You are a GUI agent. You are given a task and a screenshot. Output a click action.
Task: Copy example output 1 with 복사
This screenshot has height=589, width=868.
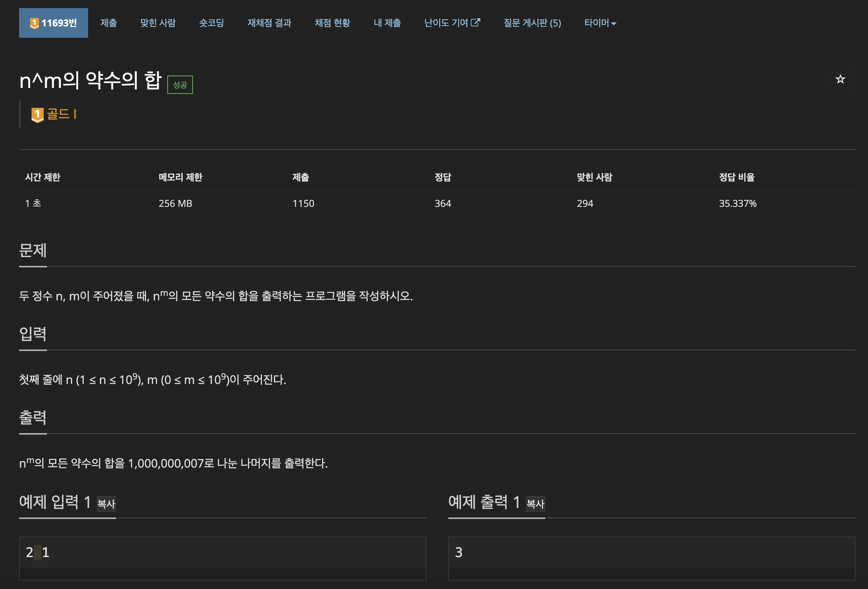pyautogui.click(x=535, y=504)
